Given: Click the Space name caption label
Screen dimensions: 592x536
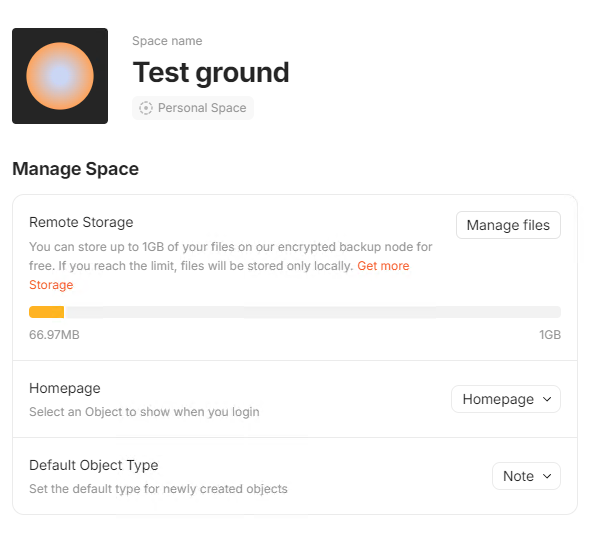Looking at the screenshot, I should tap(167, 41).
